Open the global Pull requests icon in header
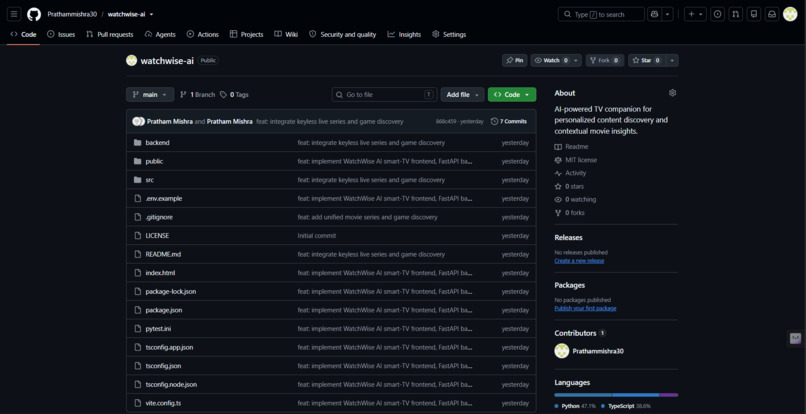The image size is (806, 414). 736,14
